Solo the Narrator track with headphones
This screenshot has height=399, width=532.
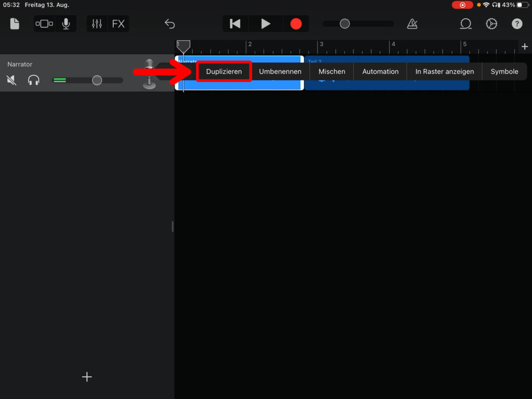pyautogui.click(x=34, y=80)
